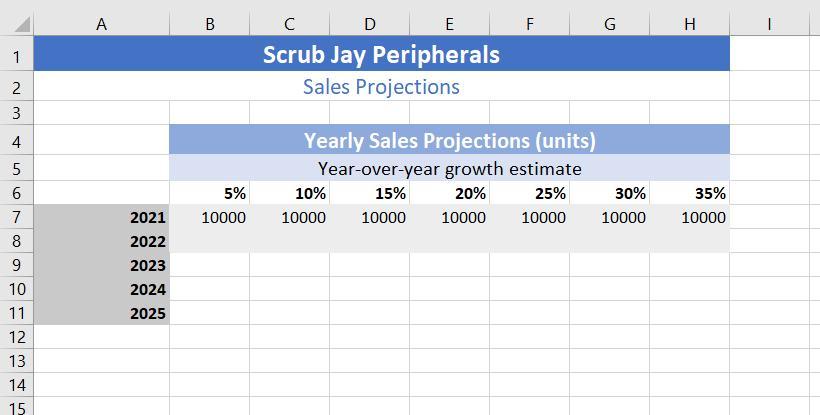Select the 2023 year label cell
This screenshot has width=820, height=415.
101,265
